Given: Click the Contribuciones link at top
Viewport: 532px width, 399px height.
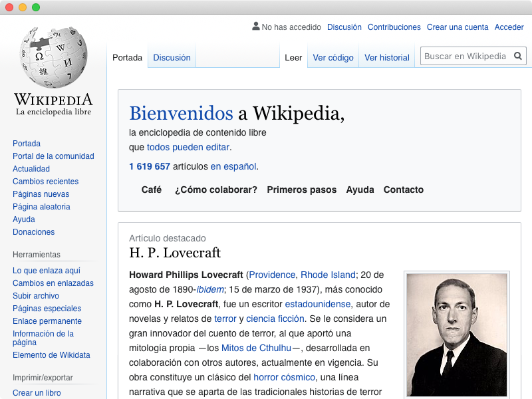Looking at the screenshot, I should pyautogui.click(x=394, y=27).
